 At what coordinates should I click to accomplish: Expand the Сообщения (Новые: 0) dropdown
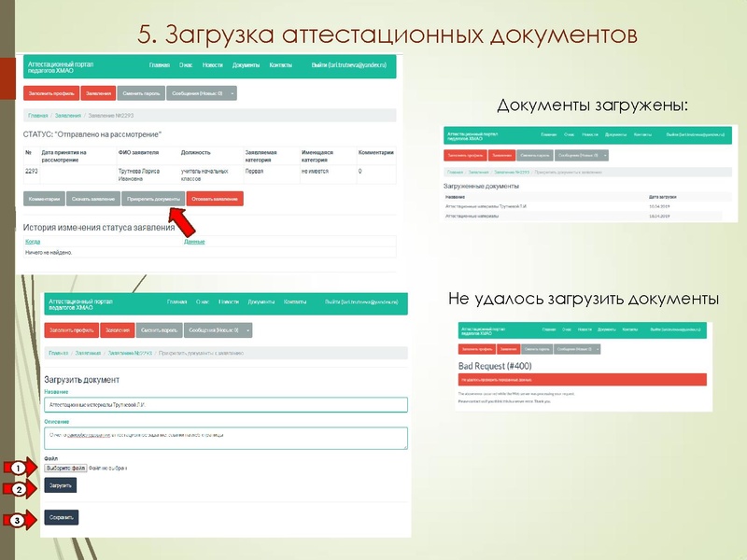point(199,92)
